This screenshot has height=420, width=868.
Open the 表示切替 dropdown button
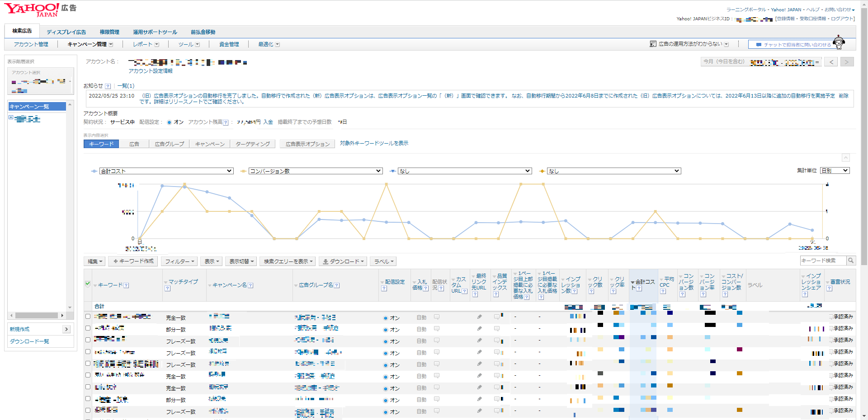241,261
